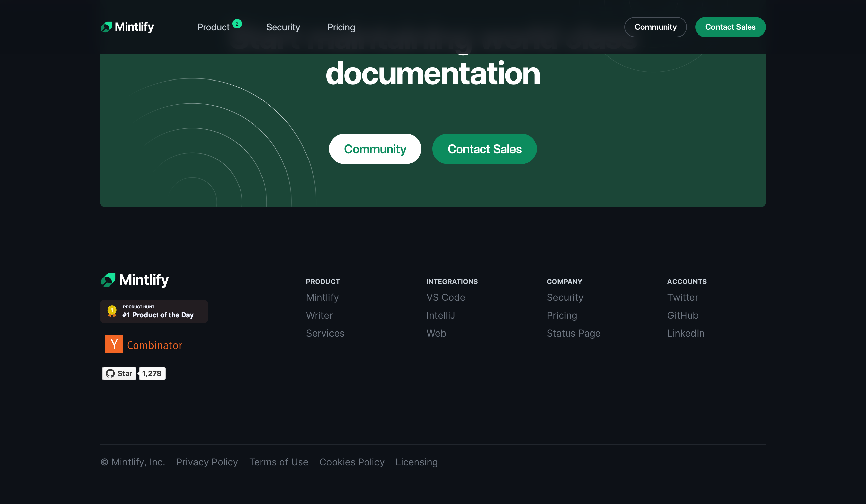Click the PRODUCT footer column heading

323,282
